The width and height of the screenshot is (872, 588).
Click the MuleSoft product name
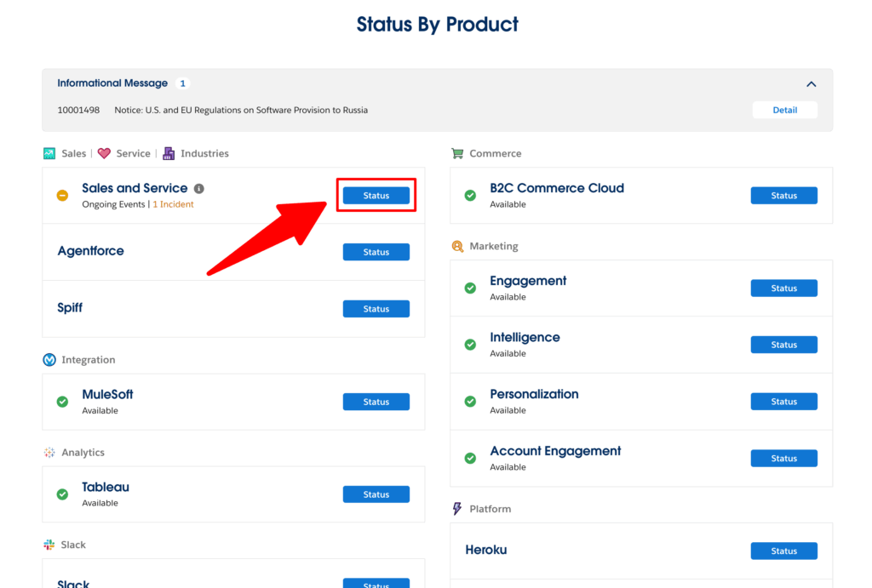[x=107, y=395]
